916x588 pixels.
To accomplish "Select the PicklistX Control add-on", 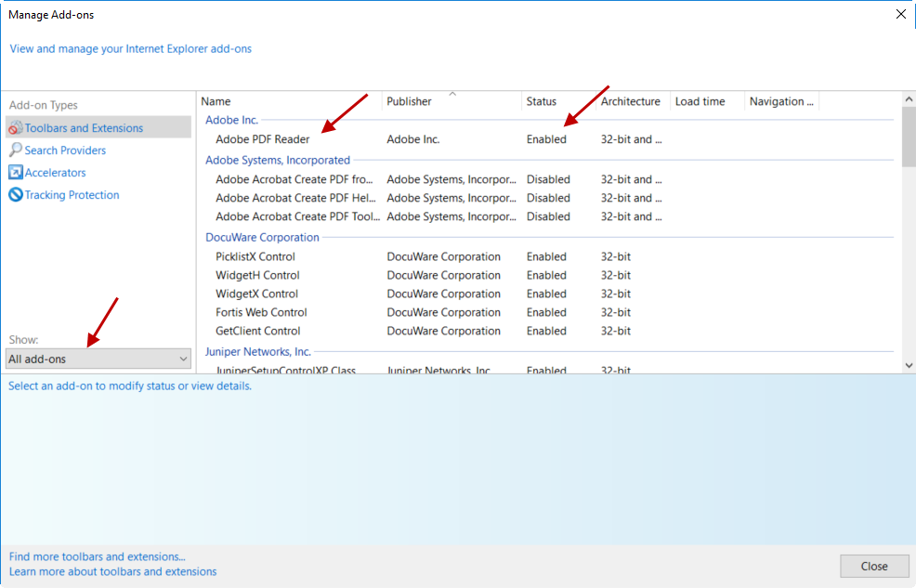I will click(x=255, y=256).
